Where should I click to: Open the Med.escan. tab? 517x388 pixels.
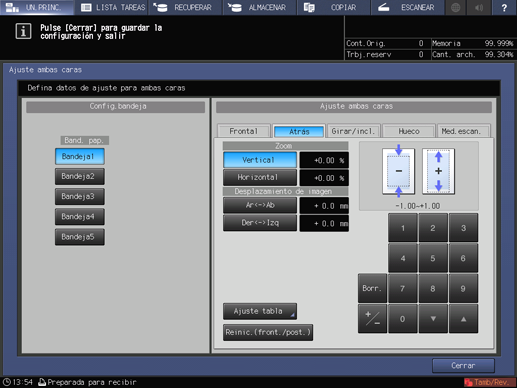(464, 131)
